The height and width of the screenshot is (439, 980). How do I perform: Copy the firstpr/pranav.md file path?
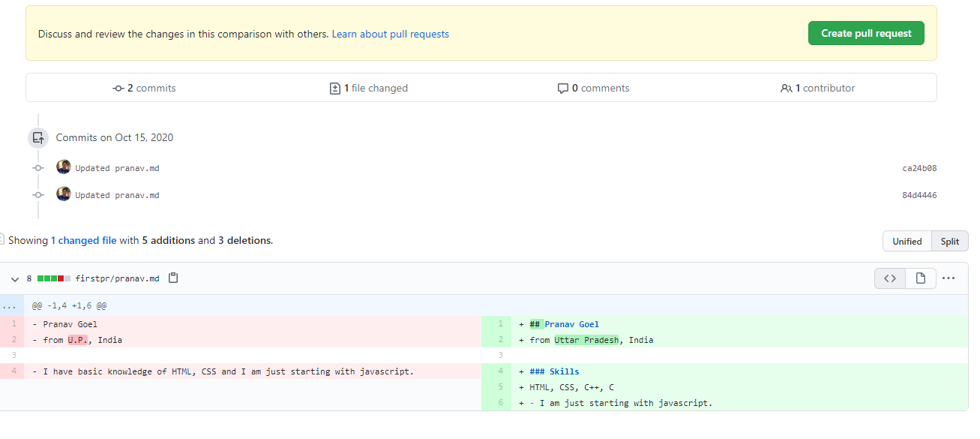point(173,278)
